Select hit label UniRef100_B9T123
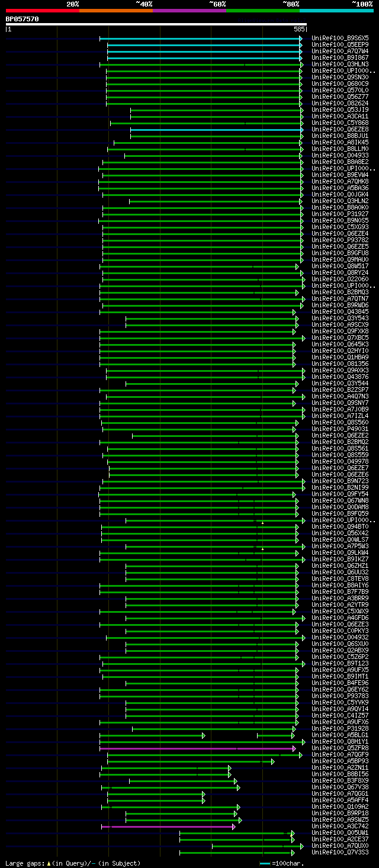Viewport: 379px width, 868px height. [340, 663]
